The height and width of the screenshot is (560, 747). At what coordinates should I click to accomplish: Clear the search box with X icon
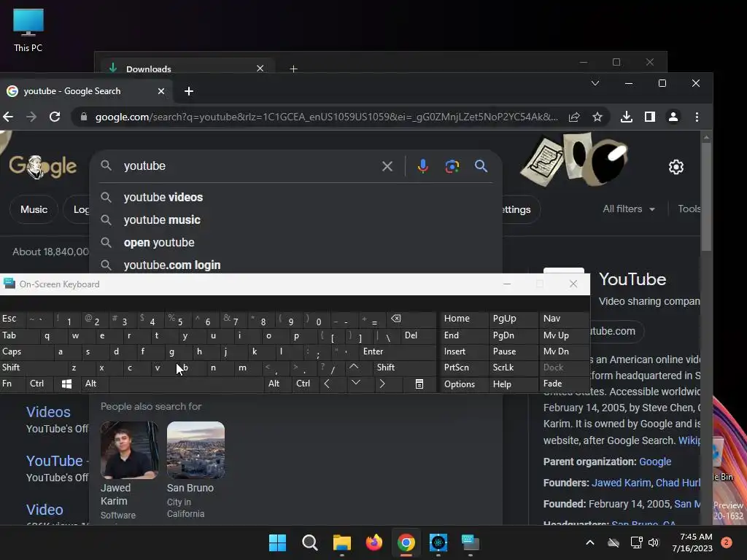click(x=387, y=166)
